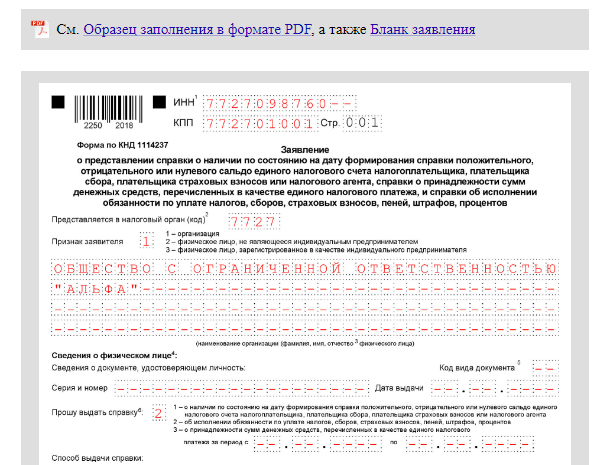
Task: Click label "Сведения о физическом лице"
Action: pyautogui.click(x=114, y=355)
